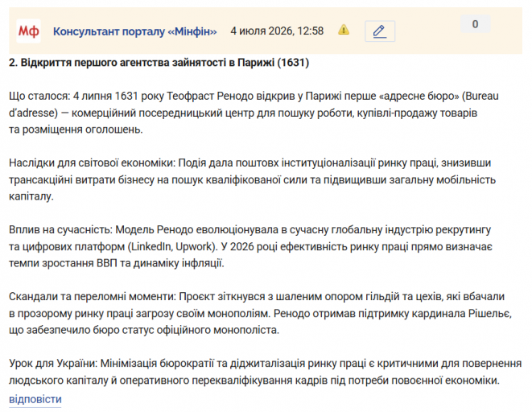Click the text 'Скандали та переломні моменти:'
This screenshot has height=412, width=532.
click(93, 297)
